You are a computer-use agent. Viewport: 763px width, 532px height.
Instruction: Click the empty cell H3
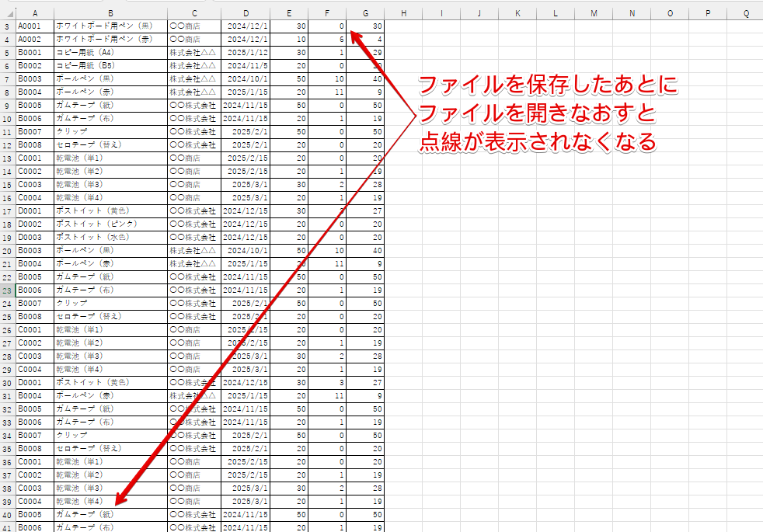403,26
